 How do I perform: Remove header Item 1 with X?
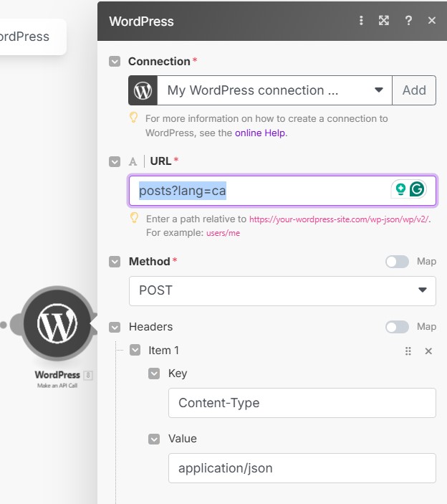pyautogui.click(x=428, y=351)
